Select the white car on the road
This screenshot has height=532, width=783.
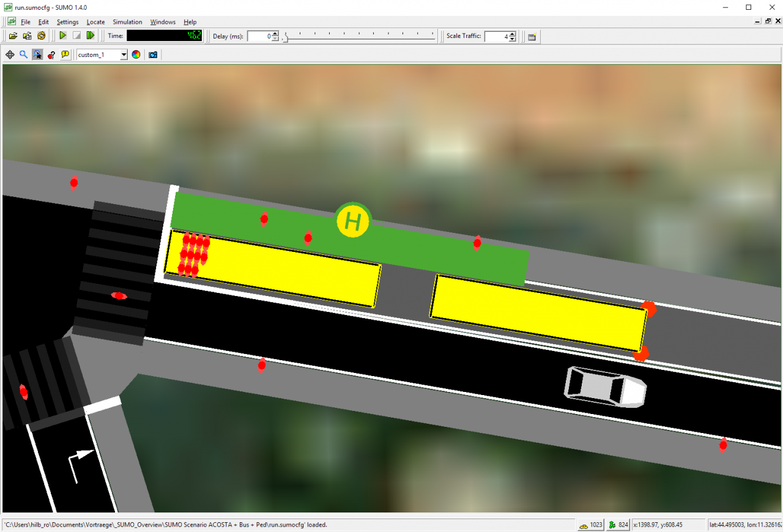tap(605, 386)
